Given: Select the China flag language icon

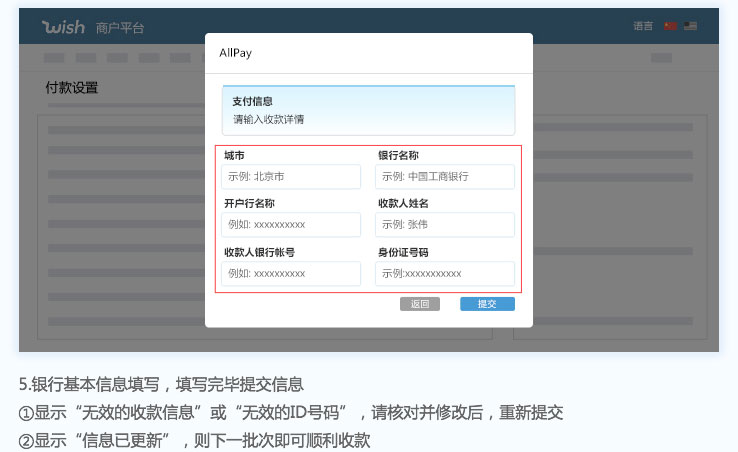Looking at the screenshot, I should pyautogui.click(x=670, y=26).
